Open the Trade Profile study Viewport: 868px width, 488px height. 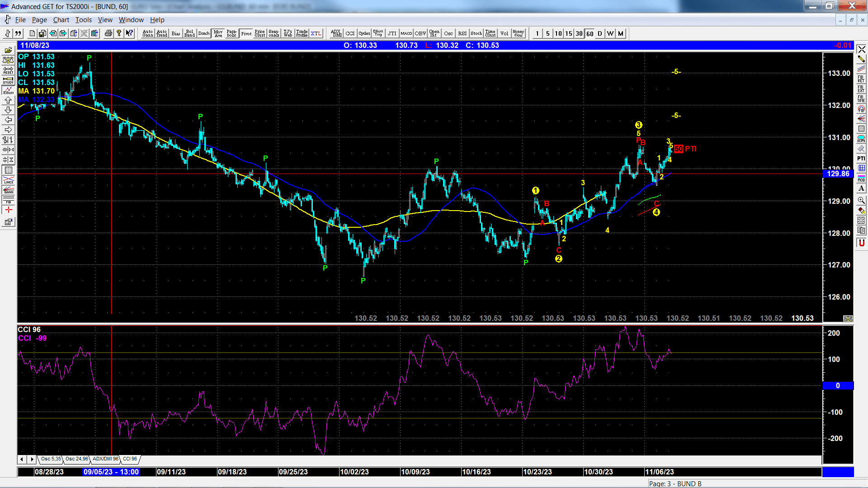tap(302, 33)
